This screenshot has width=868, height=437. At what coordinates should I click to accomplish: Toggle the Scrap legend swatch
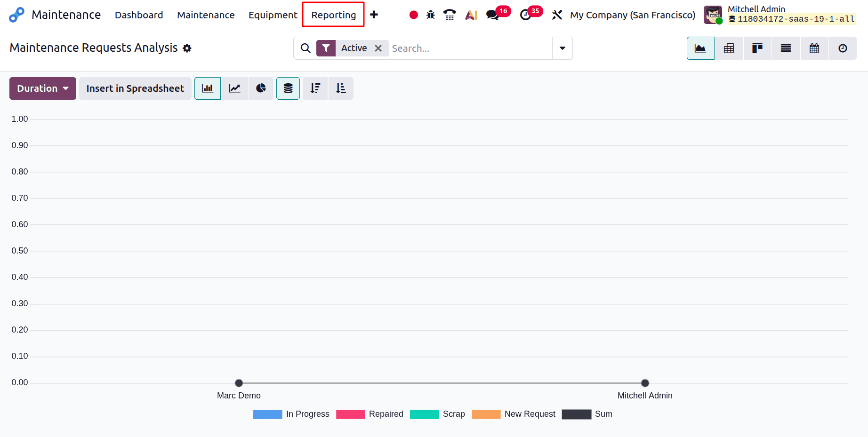(425, 414)
